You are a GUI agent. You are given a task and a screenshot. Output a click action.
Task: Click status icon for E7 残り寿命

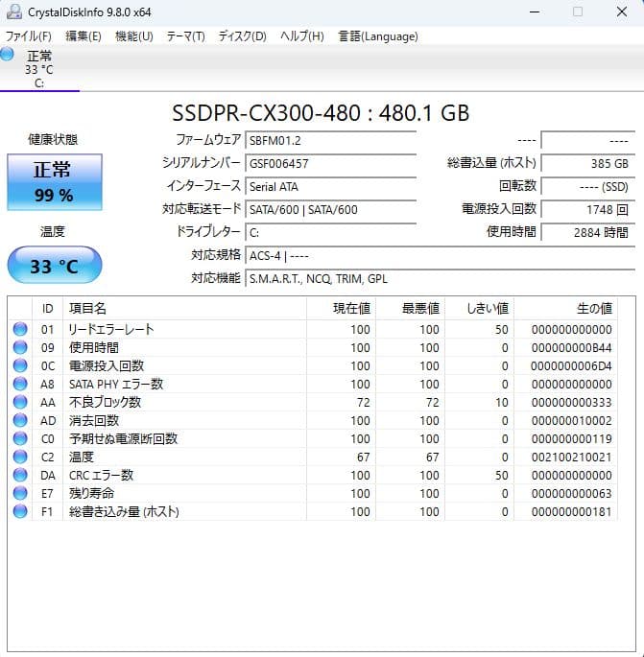[20, 493]
